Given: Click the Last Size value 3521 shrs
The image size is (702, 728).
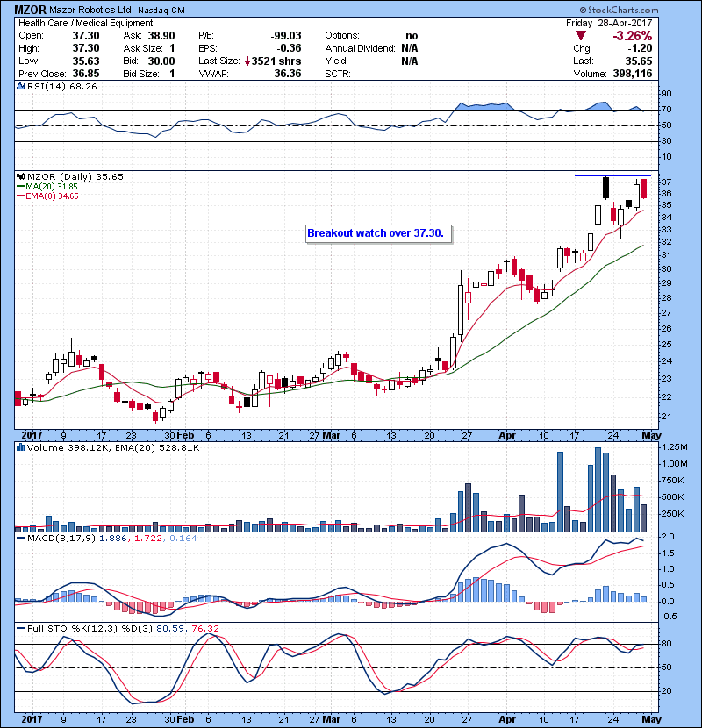Looking at the screenshot, I should 276,61.
